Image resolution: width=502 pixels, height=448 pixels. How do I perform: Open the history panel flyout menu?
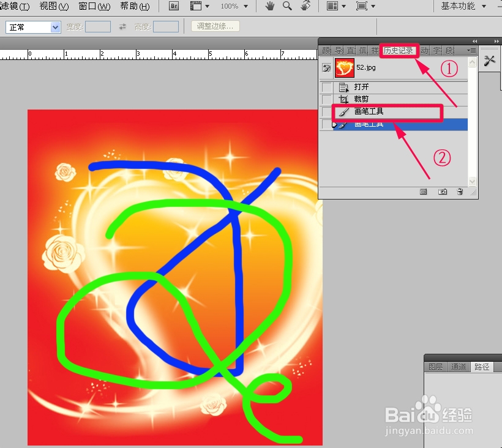(471, 51)
